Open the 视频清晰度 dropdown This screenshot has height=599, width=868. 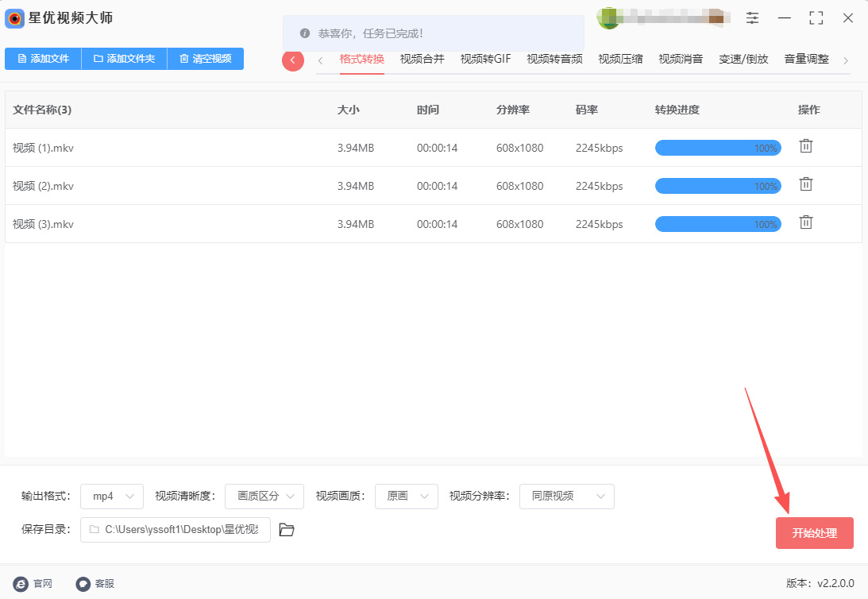pos(264,497)
